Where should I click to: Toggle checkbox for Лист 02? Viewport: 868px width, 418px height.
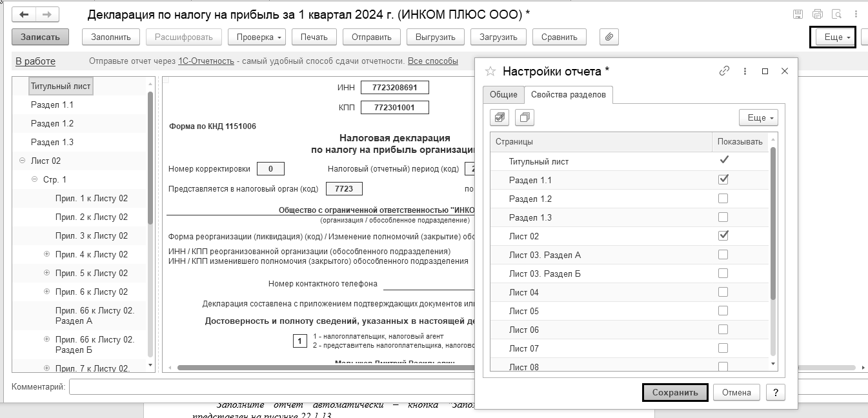click(723, 235)
